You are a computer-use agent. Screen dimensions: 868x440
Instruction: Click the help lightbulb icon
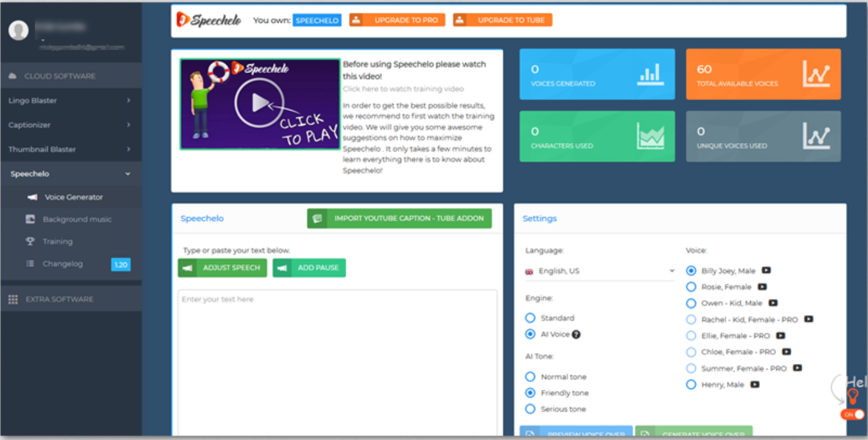click(853, 396)
